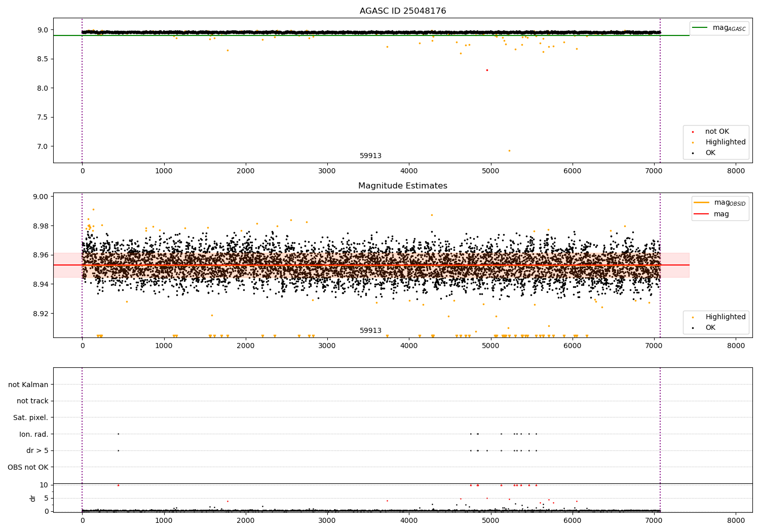Screen dimensions: 760x532
Task: Click the Magnitude Estimates subplot title
Action: click(403, 186)
